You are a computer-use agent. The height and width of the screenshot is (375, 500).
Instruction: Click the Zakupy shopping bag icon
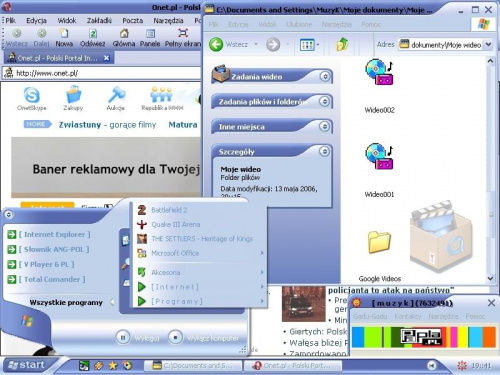click(x=73, y=94)
